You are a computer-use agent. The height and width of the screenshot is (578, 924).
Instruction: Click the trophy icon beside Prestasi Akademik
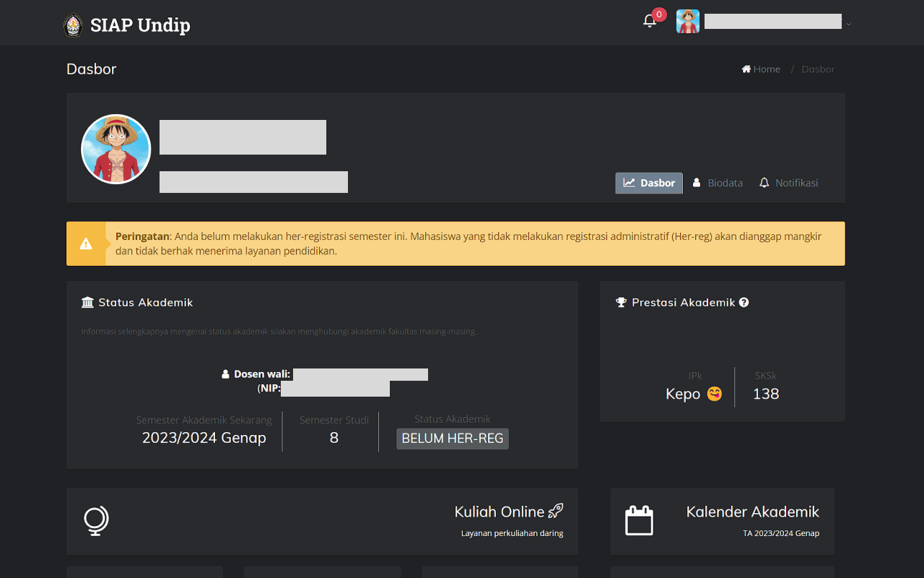622,302
